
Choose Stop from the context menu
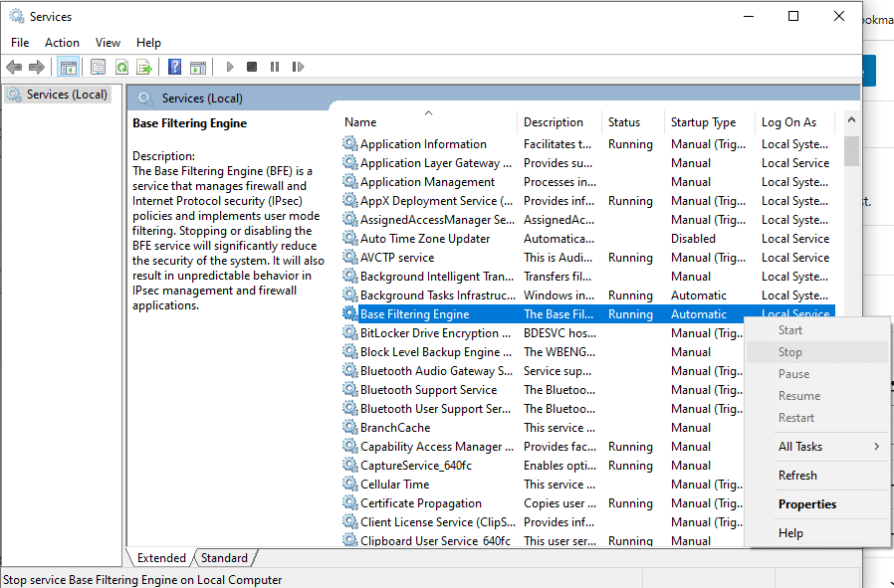(789, 351)
